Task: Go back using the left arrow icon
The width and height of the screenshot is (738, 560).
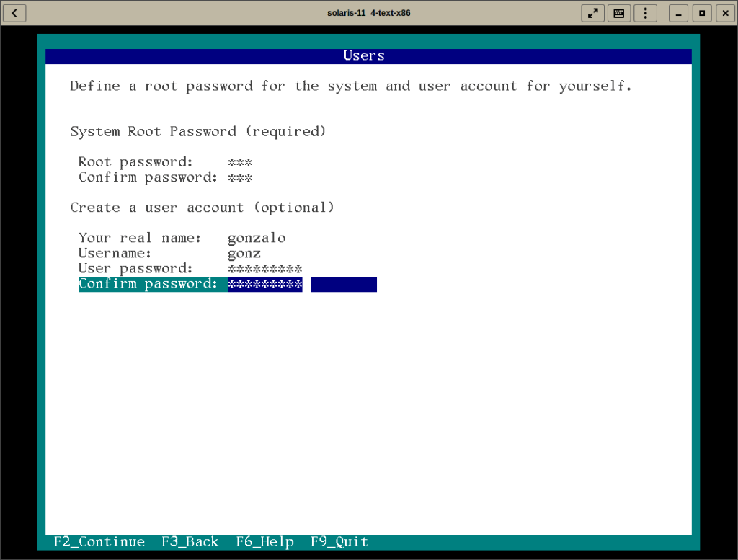Action: click(14, 13)
